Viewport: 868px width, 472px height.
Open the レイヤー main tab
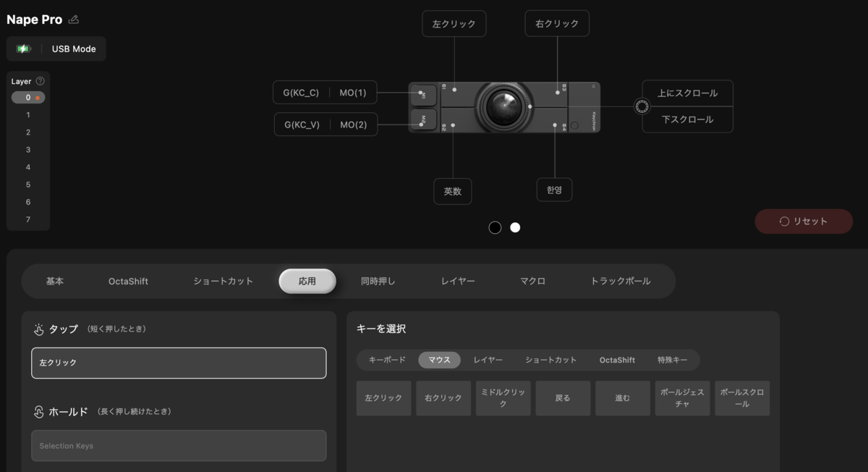tap(458, 281)
